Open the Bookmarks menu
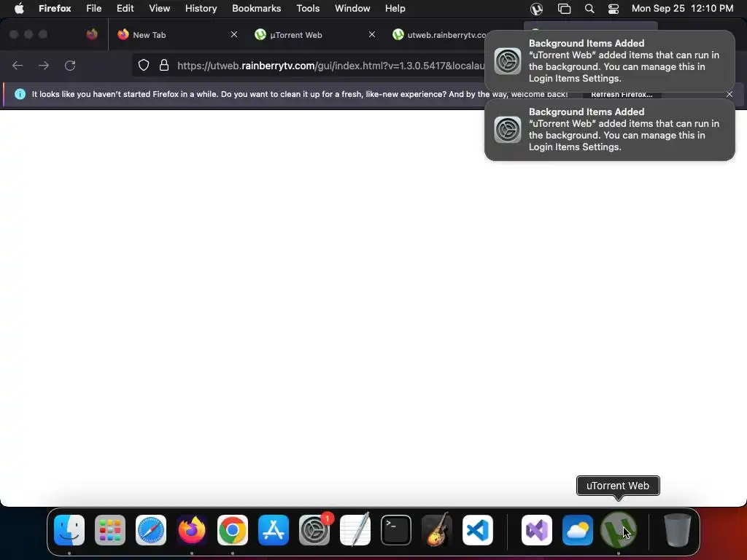This screenshot has width=747, height=560. pos(256,9)
